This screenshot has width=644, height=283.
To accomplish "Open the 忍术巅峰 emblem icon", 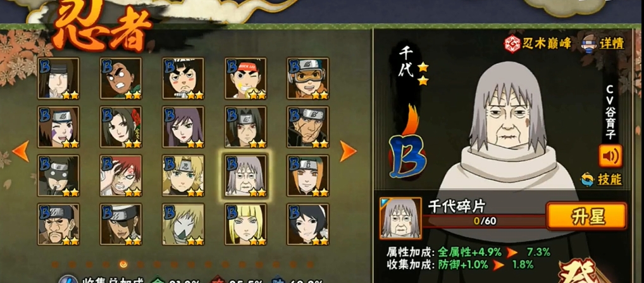I will [512, 44].
